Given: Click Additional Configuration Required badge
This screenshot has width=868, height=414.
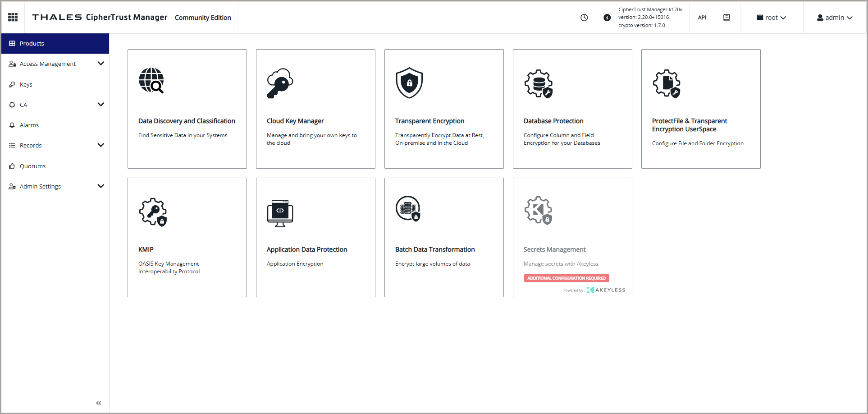Looking at the screenshot, I should pyautogui.click(x=566, y=278).
